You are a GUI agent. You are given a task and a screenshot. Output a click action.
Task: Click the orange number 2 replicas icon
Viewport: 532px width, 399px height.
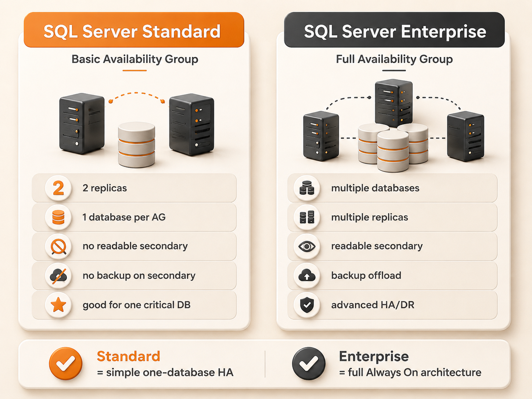58,188
